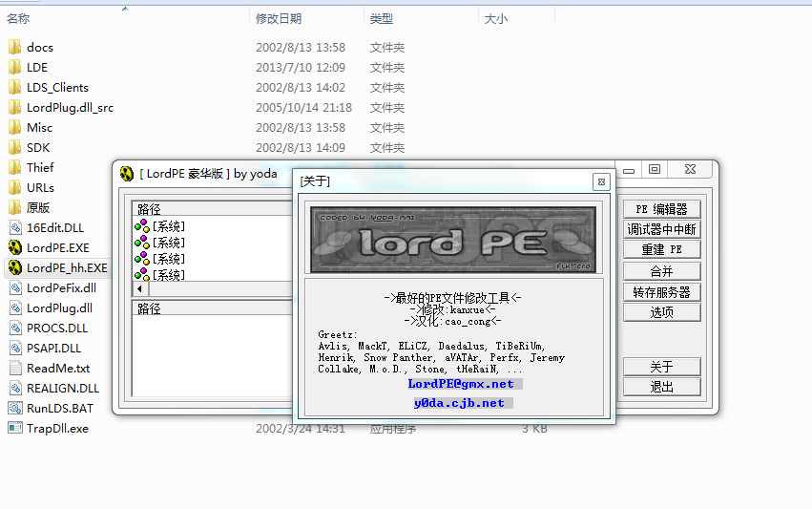Select the ReadMe.txt file icon
This screenshot has width=812, height=509.
tap(15, 368)
